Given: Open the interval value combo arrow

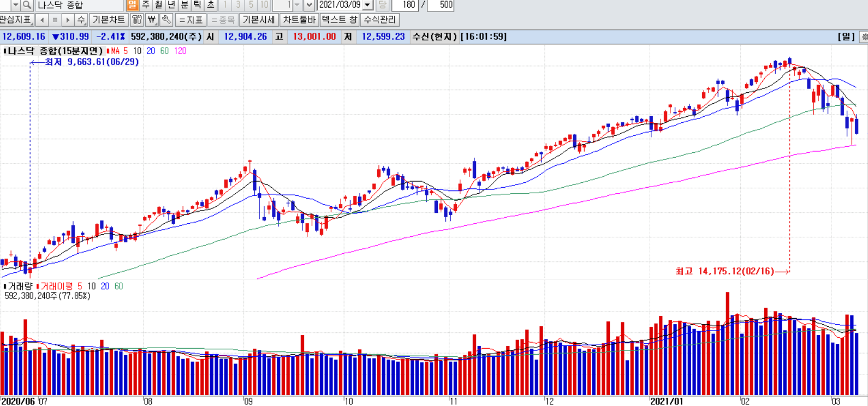Looking at the screenshot, I should coord(297,5).
